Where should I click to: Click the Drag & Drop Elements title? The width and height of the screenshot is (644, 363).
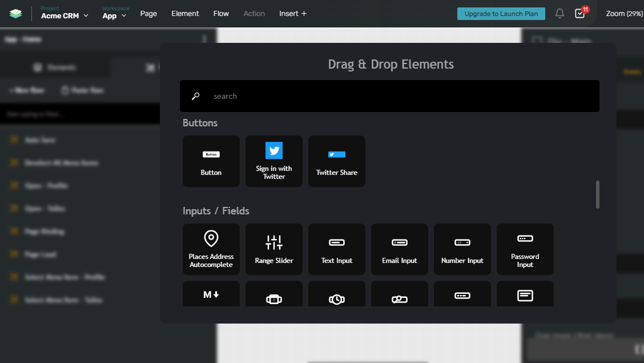click(391, 64)
